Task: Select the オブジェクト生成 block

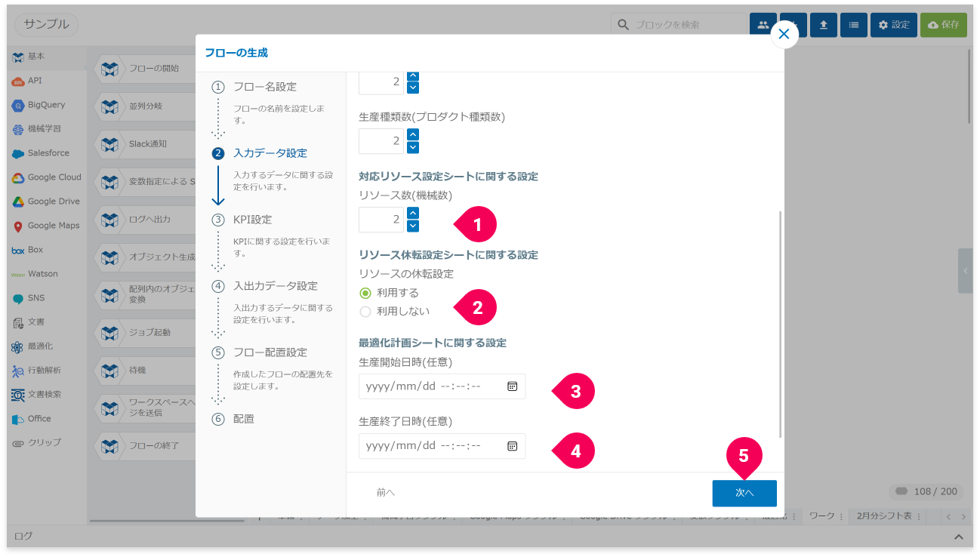Action: click(x=145, y=257)
